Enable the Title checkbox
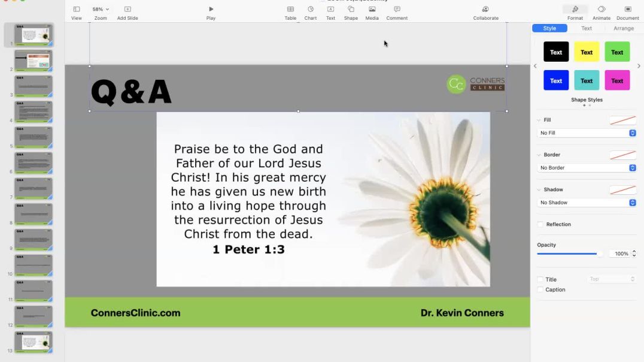Image resolution: width=644 pixels, height=362 pixels. click(540, 279)
